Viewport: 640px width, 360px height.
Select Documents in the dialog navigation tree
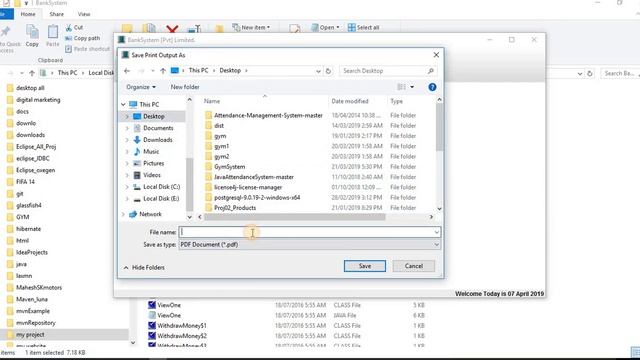coord(158,128)
